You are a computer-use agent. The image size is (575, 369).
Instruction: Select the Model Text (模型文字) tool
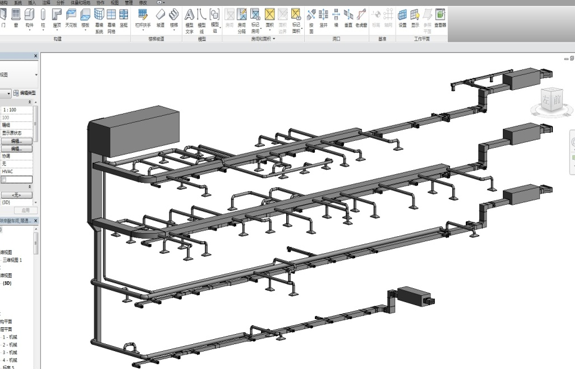tap(189, 21)
